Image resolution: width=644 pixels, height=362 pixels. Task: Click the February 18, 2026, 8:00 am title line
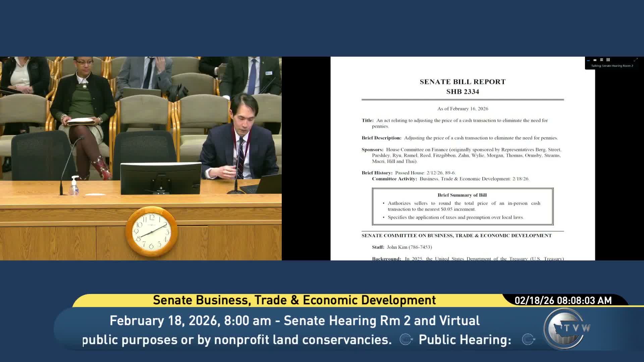294,321
